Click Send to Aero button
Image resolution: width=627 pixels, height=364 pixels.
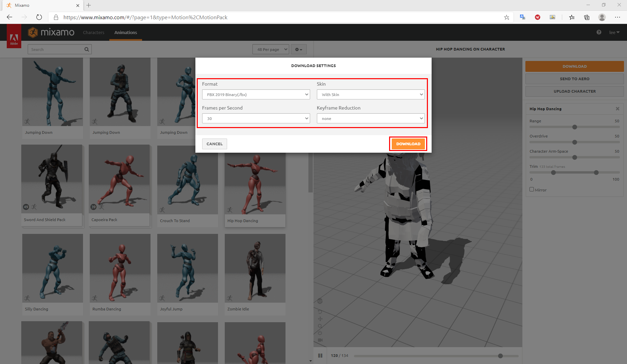pos(574,79)
